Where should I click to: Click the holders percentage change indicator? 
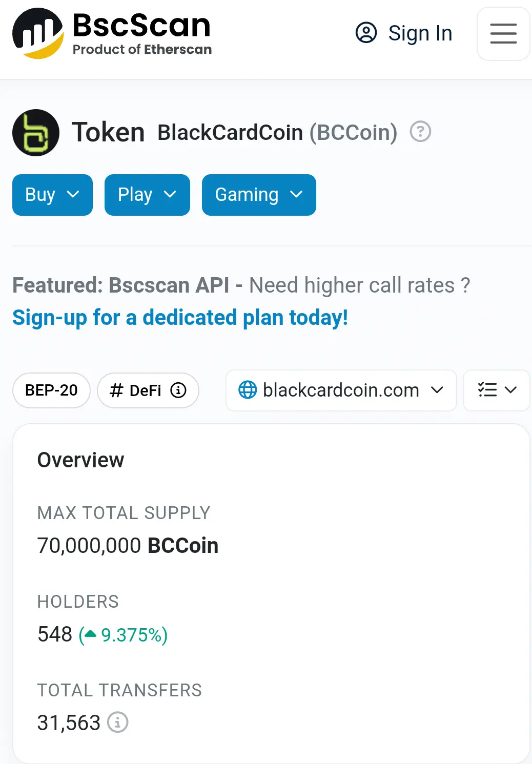[x=123, y=635]
